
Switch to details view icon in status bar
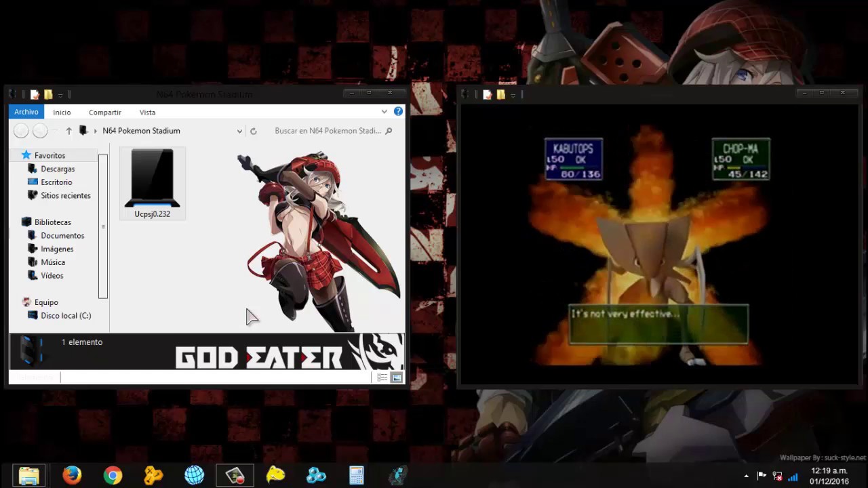pyautogui.click(x=382, y=378)
